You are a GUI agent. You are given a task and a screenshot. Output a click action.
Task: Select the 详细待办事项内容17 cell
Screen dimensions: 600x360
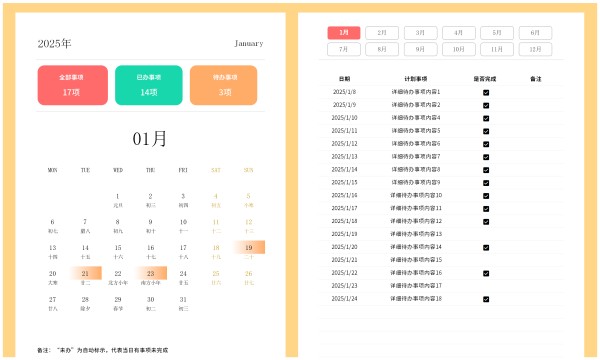click(x=416, y=285)
